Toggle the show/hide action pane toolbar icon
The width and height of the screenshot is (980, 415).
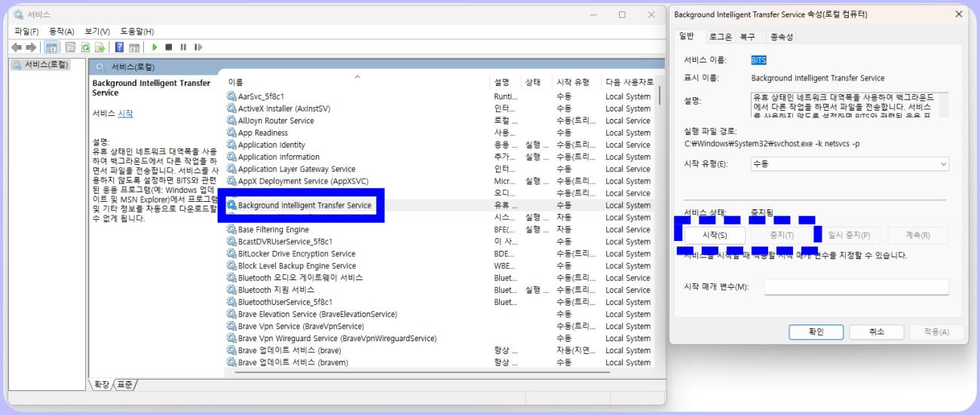click(134, 47)
